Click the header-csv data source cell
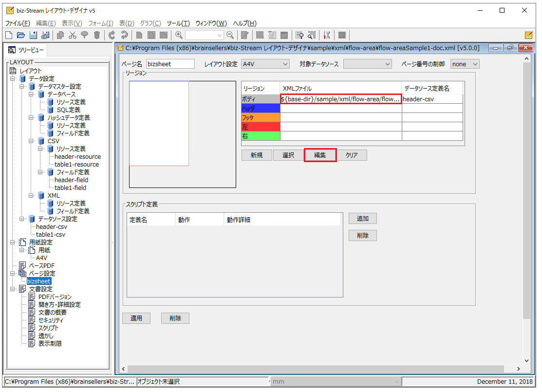 pos(432,99)
